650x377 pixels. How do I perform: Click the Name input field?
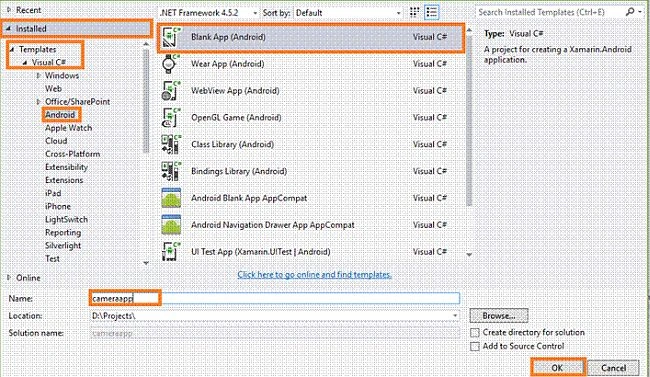coord(274,298)
